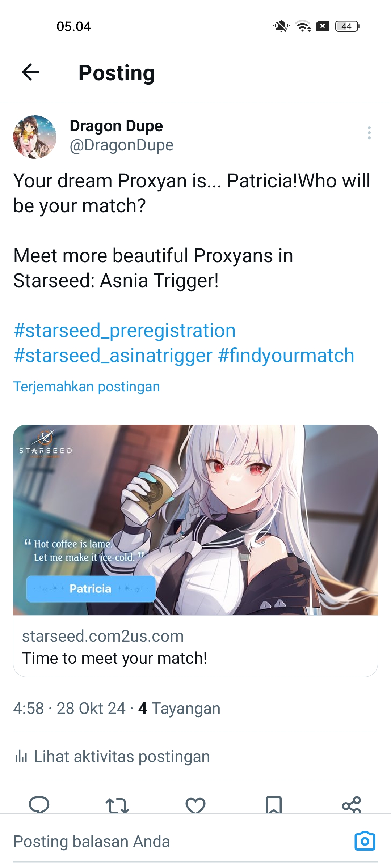This screenshot has height=868, width=391.
Task: Tap the Dragon Dupe display name
Action: pos(116,126)
